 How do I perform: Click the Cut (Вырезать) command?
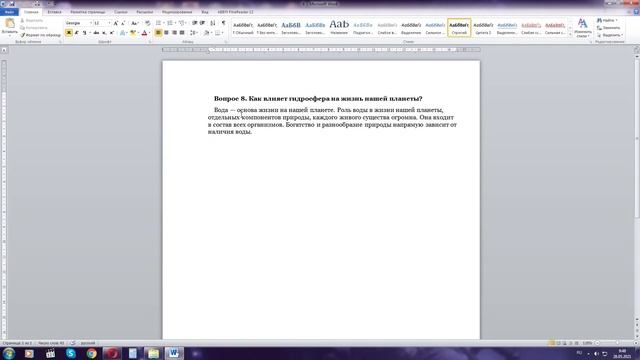(32, 20)
